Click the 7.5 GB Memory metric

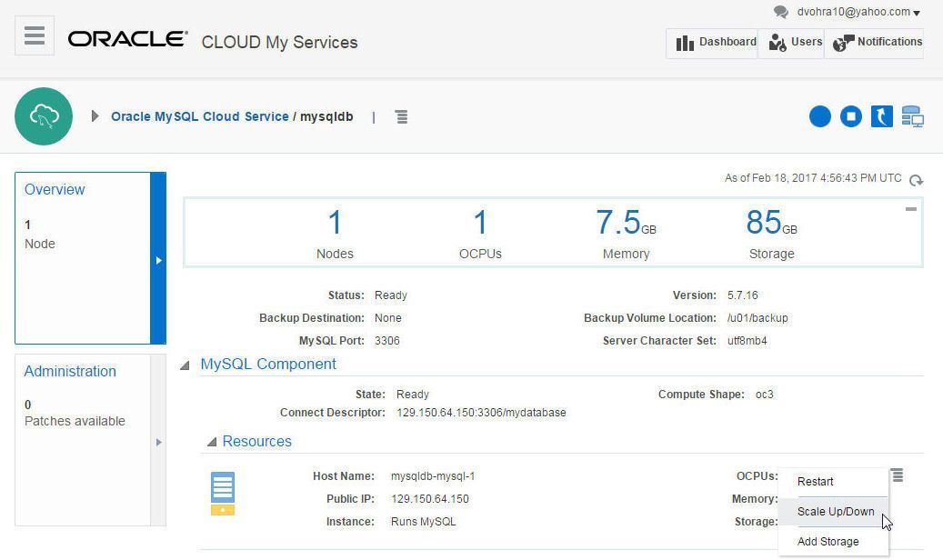point(626,234)
